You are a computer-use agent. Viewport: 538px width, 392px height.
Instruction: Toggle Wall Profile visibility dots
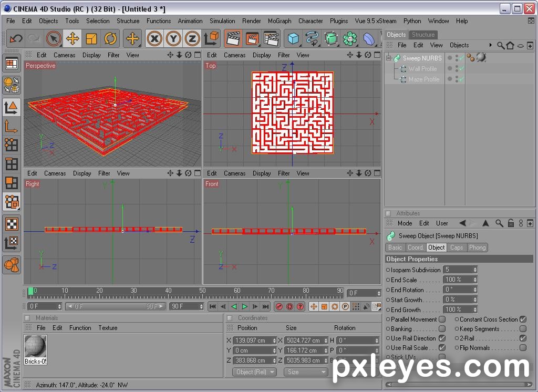(x=457, y=69)
